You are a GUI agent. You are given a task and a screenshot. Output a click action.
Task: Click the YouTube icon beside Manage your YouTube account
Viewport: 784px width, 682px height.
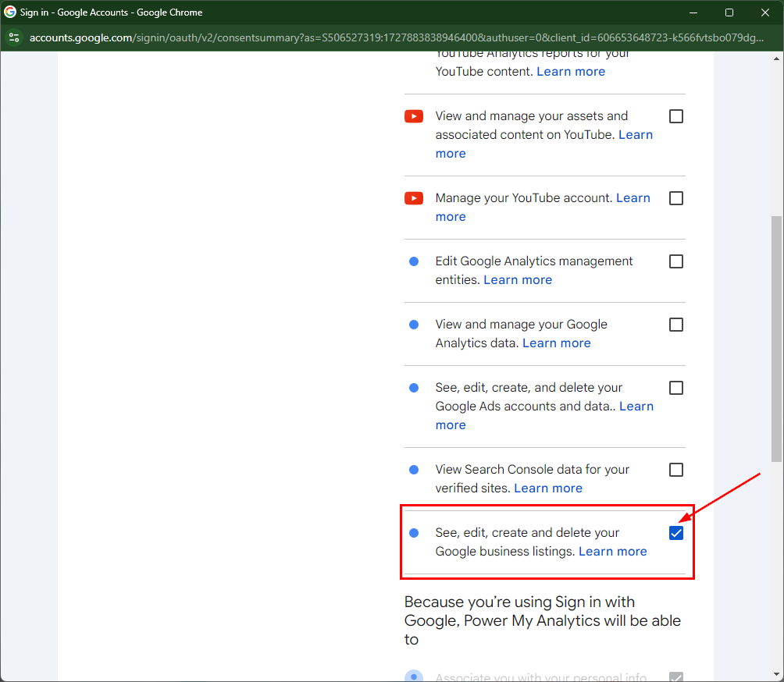click(414, 198)
